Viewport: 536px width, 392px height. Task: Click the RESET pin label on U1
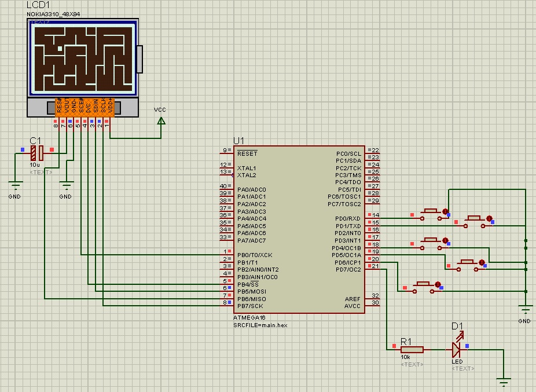(247, 153)
